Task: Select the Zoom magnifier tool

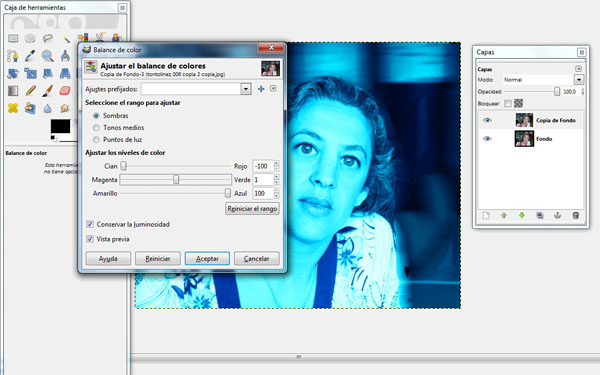Action: coord(47,56)
